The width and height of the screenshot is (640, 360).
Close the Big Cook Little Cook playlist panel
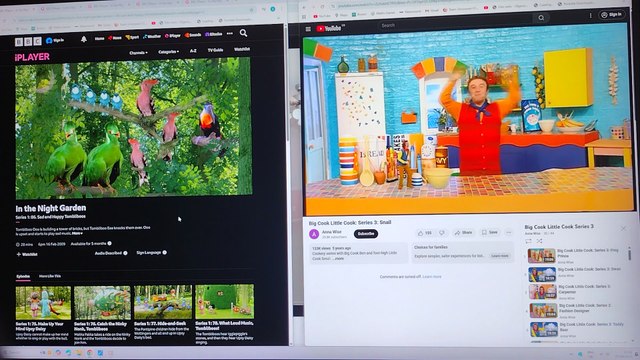[623, 229]
